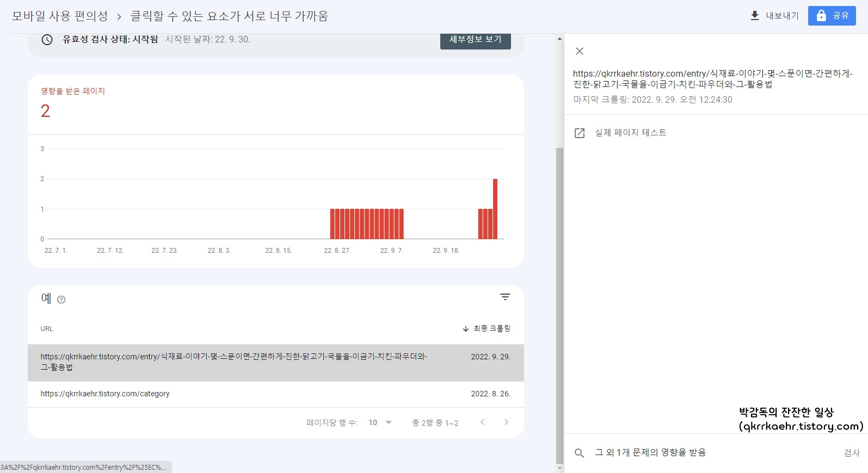Click the export download icon
The height and width of the screenshot is (473, 868).
click(755, 16)
